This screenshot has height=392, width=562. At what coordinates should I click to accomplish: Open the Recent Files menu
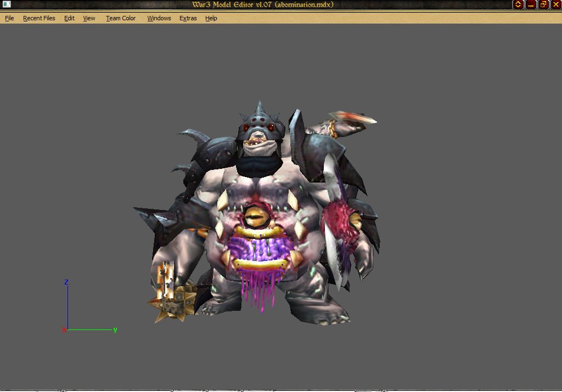[x=39, y=18]
